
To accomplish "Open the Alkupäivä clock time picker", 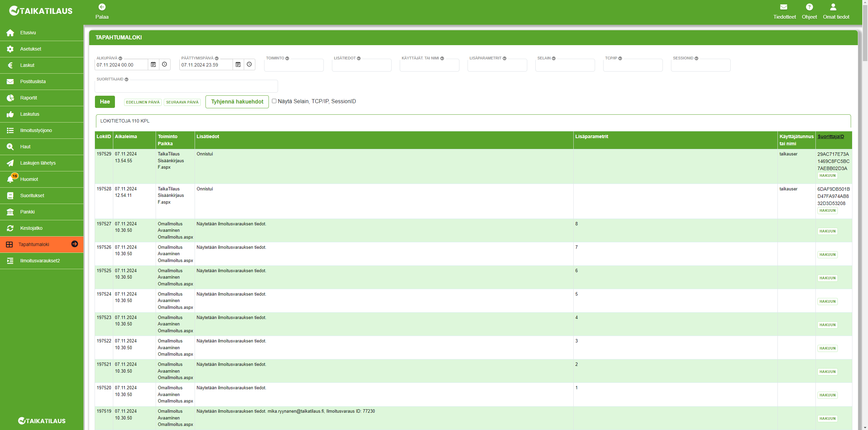I will click(x=164, y=64).
